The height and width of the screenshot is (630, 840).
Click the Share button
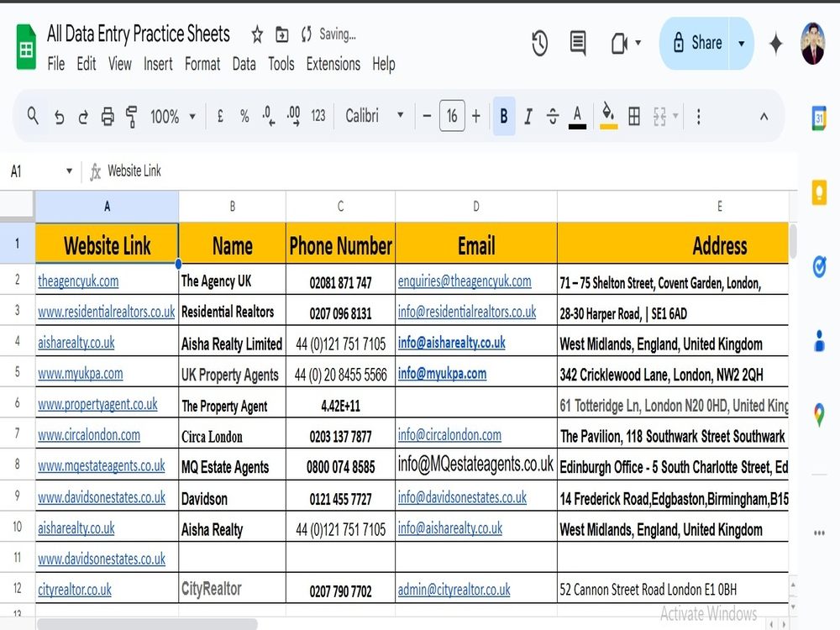(x=695, y=44)
